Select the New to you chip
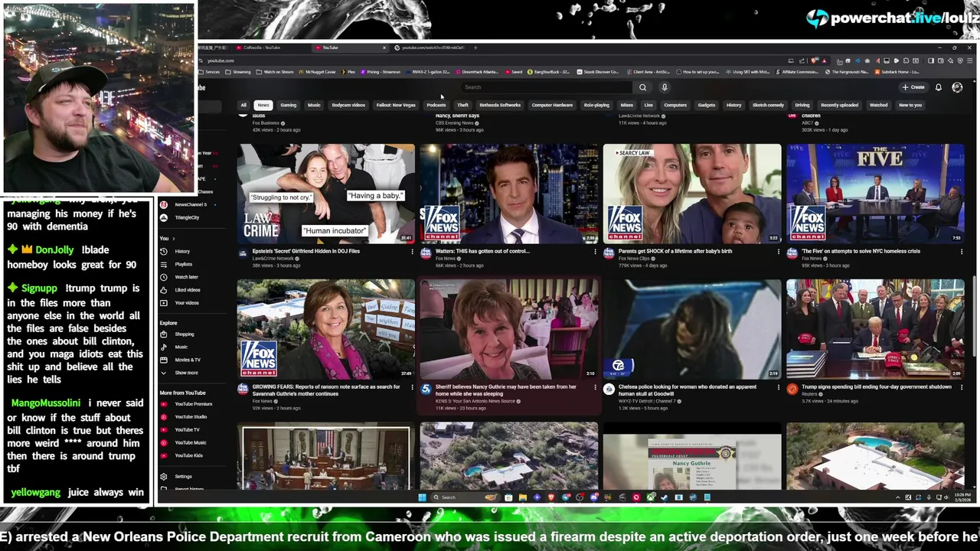 [x=910, y=105]
